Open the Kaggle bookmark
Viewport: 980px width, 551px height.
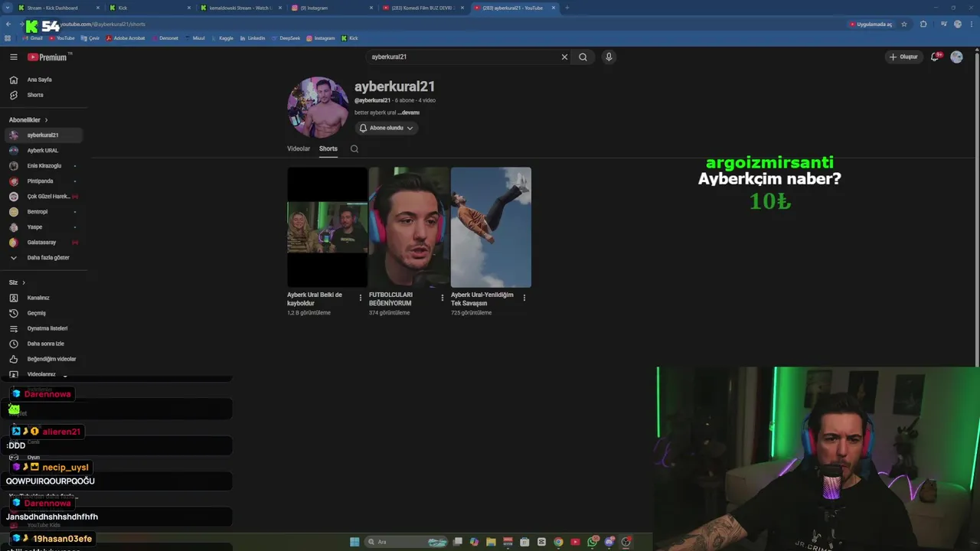click(222, 38)
